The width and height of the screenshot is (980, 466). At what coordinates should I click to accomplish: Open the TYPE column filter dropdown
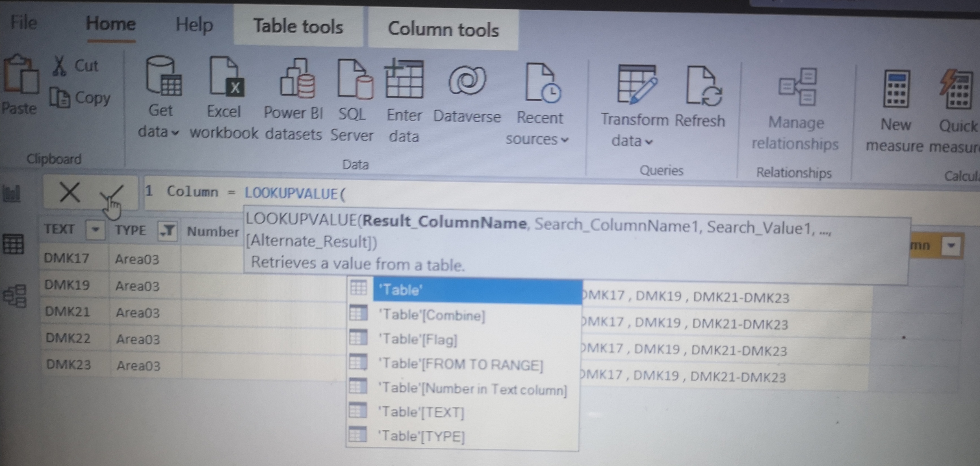[x=167, y=231]
